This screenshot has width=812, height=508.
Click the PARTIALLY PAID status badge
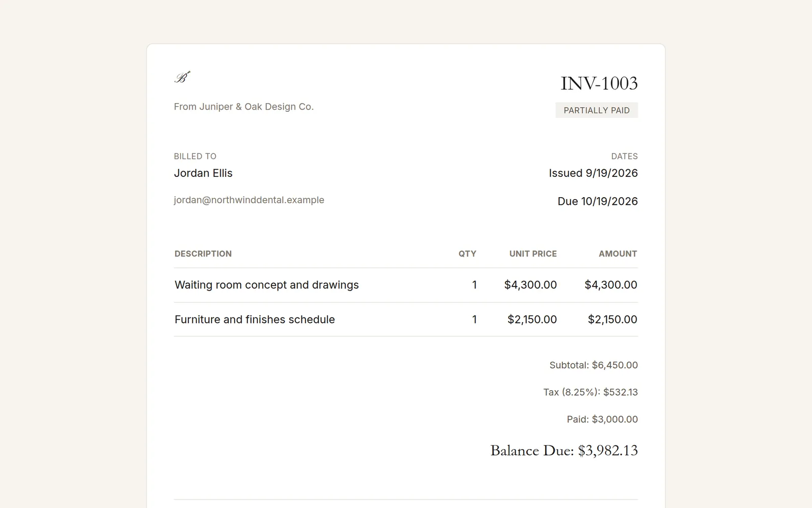pos(597,110)
